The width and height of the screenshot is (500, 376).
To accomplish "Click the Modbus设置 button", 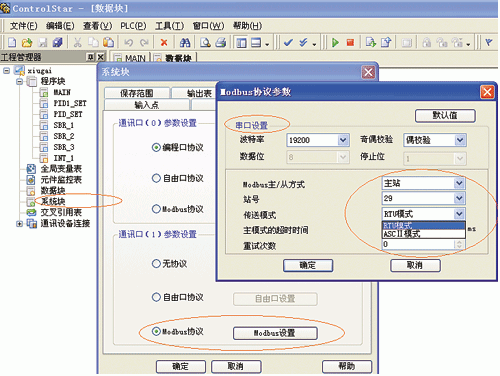I will click(x=275, y=333).
